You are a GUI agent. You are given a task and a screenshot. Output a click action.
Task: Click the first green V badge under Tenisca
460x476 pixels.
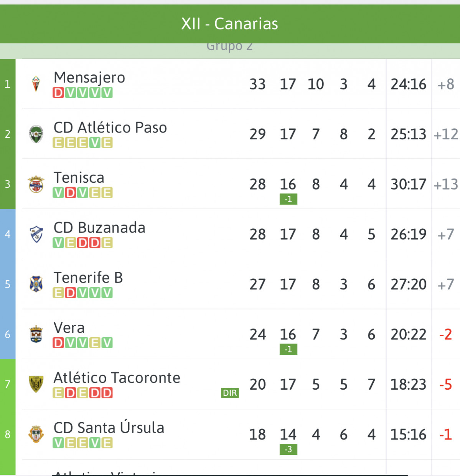click(58, 193)
